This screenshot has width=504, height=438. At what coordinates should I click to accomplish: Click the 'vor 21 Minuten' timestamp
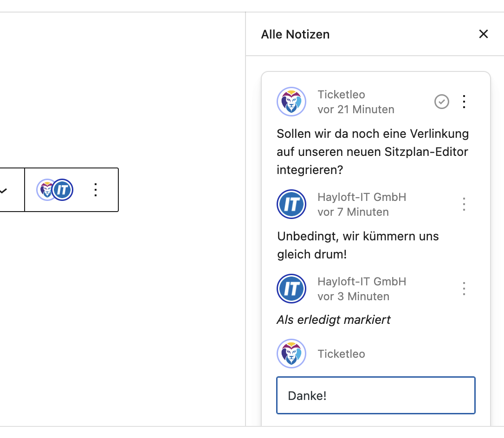(x=355, y=109)
